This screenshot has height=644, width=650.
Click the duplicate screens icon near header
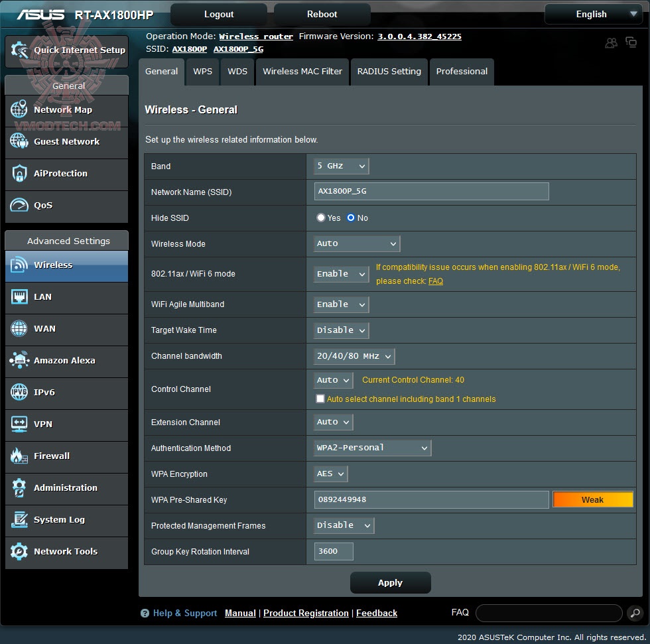631,42
